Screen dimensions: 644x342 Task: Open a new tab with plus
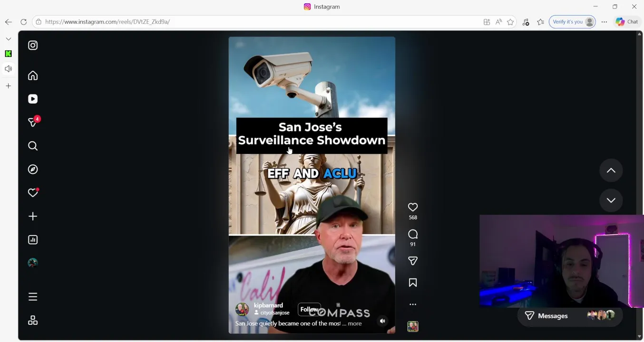click(x=9, y=86)
